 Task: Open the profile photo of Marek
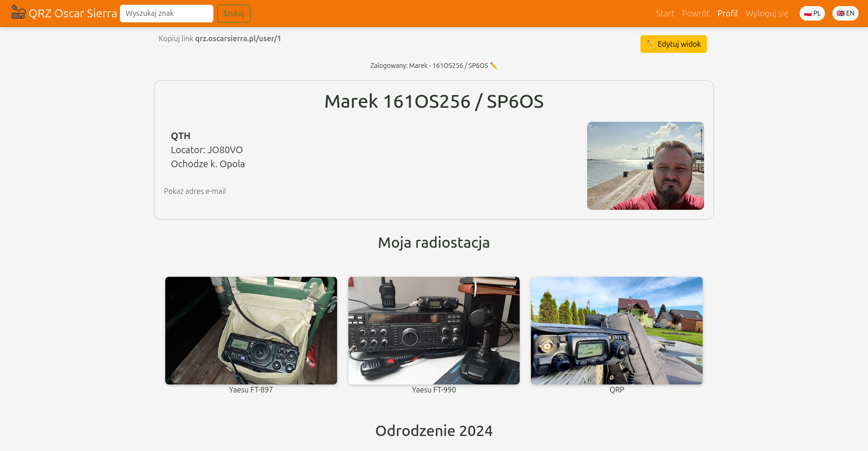point(645,166)
